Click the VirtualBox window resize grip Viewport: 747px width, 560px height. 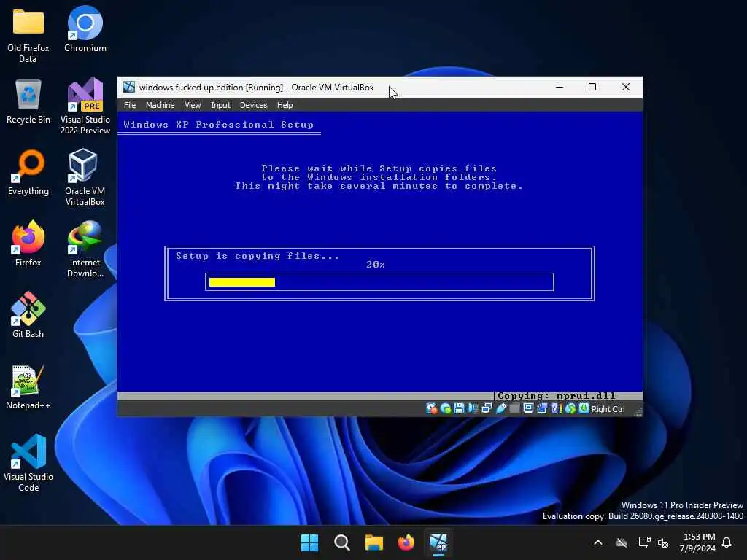(638, 412)
